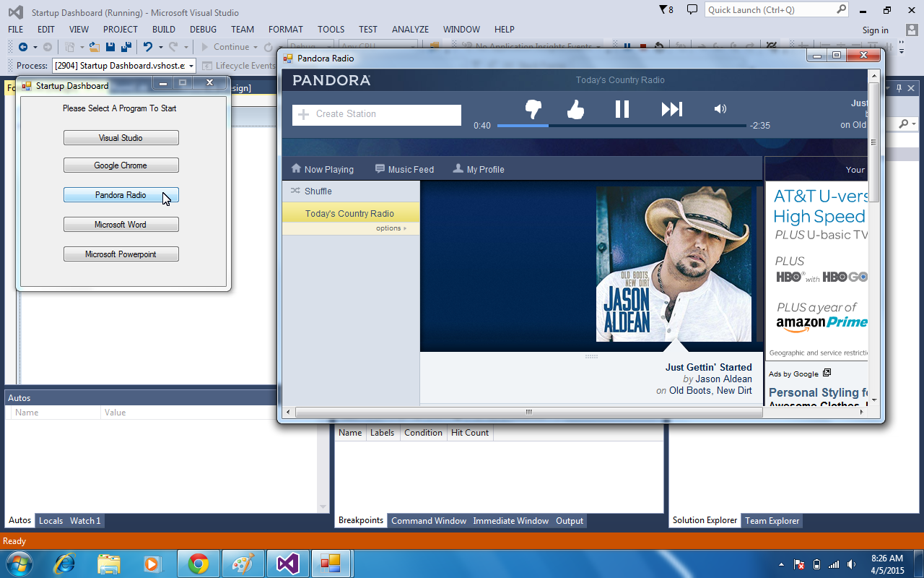Screen dimensions: 924x578
Task: Switch to the Output tab
Action: (570, 520)
